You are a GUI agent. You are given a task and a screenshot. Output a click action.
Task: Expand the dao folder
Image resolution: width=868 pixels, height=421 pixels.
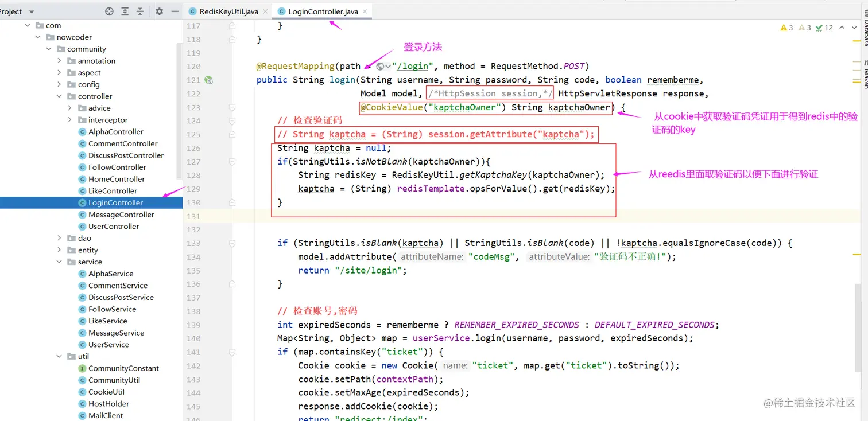60,238
